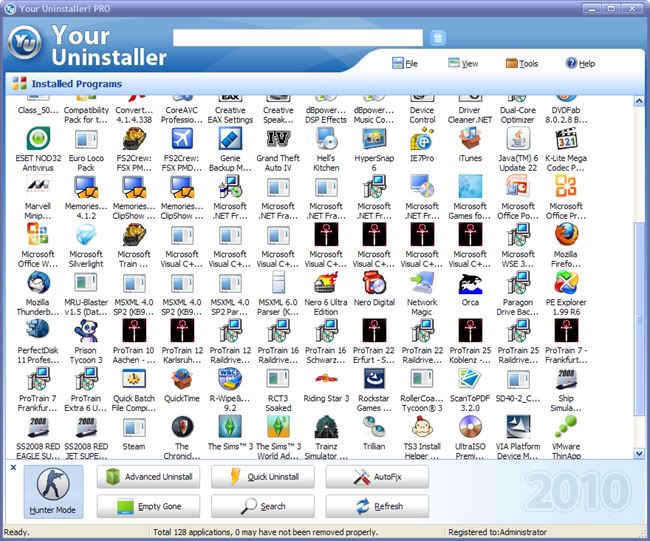Select the Trillian program icon
This screenshot has height=541, width=650.
pos(374,427)
